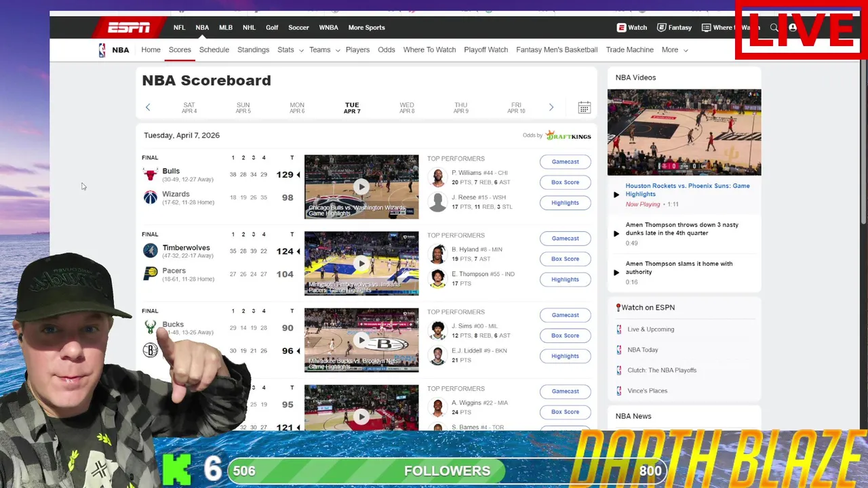
Task: Open Highlights for Bulls vs. Wizards
Action: click(x=565, y=203)
